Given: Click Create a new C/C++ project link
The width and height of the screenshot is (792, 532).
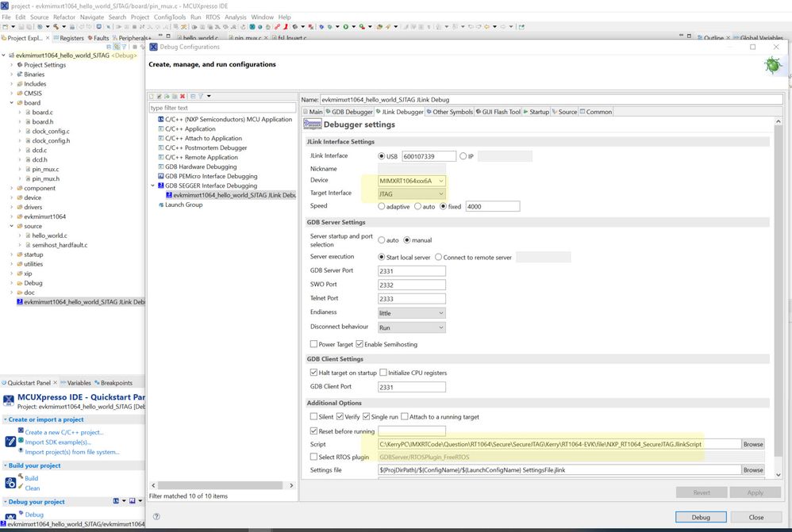Looking at the screenshot, I should click(x=64, y=432).
